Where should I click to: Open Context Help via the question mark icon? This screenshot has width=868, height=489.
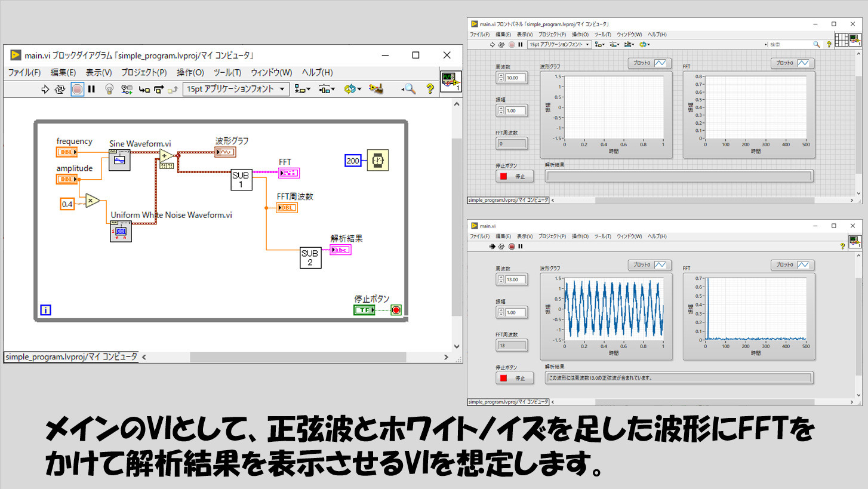click(430, 88)
